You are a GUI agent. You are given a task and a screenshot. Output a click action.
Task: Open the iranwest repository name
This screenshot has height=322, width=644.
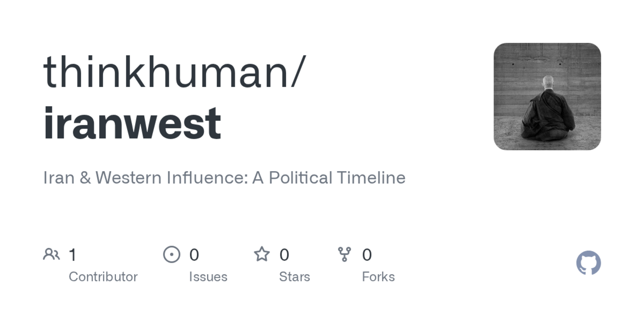tap(132, 123)
